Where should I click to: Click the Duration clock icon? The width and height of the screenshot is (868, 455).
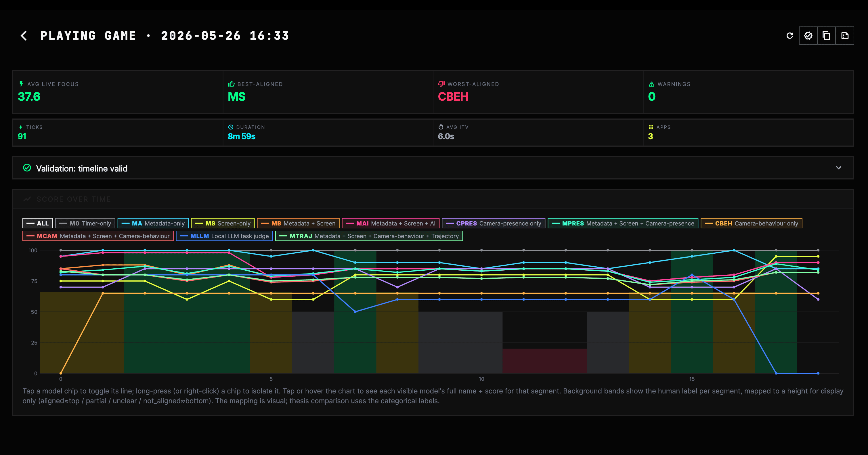(231, 127)
